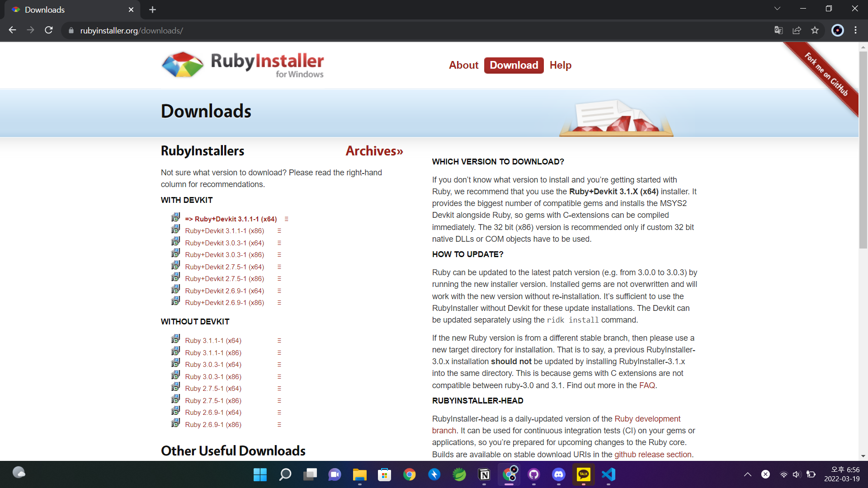The width and height of the screenshot is (868, 488).
Task: Download Ruby 3.0.3-1 (x64) link
Action: click(x=213, y=365)
